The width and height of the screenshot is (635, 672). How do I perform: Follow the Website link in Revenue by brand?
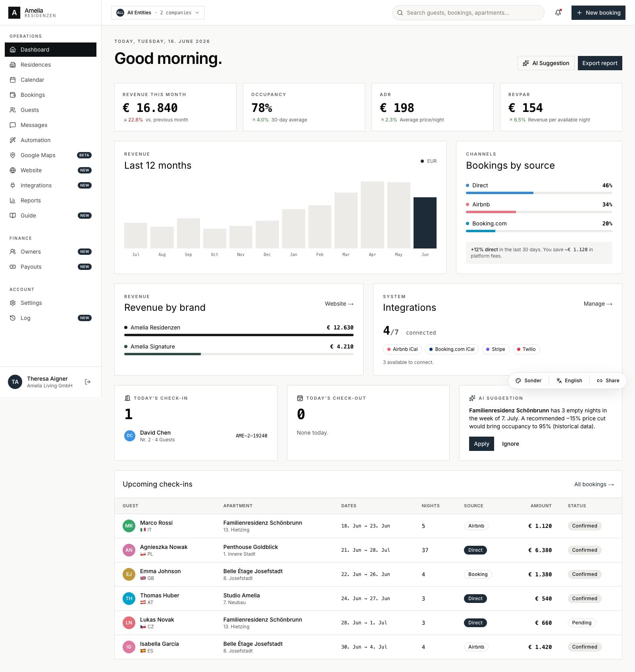pyautogui.click(x=339, y=304)
